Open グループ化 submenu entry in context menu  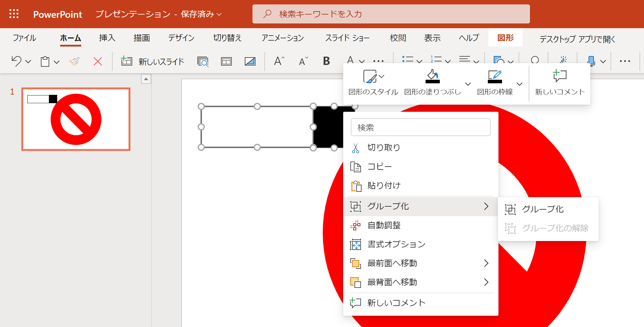[x=421, y=206]
